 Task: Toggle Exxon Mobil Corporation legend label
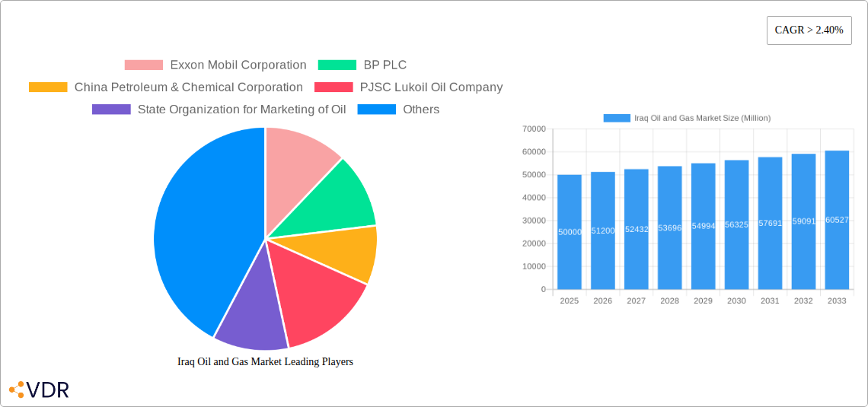[238, 65]
